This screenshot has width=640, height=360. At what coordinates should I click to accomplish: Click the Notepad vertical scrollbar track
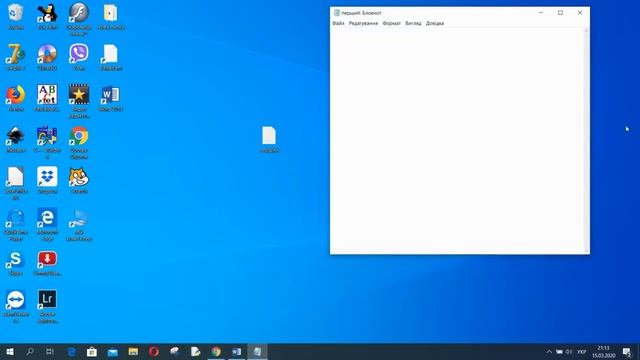(587, 141)
